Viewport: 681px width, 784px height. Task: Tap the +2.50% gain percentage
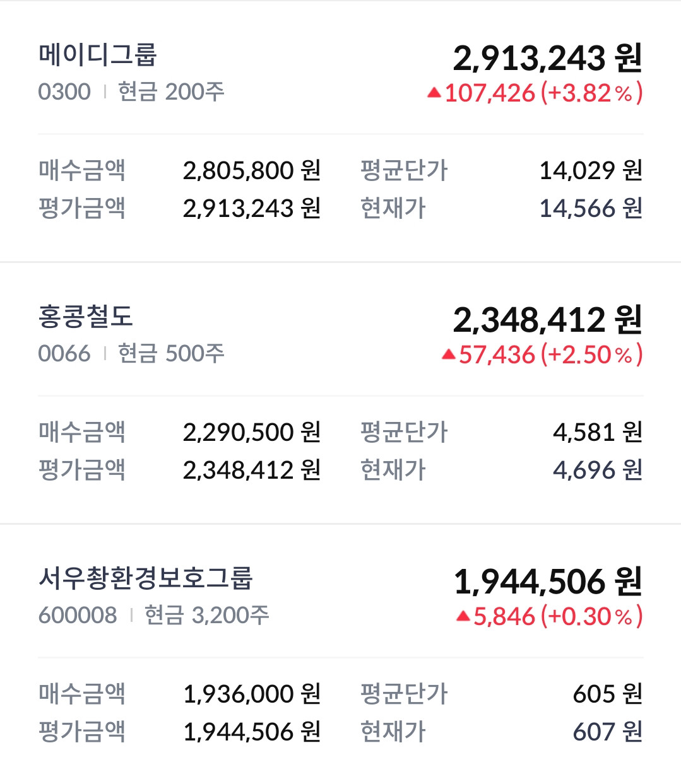tap(591, 355)
